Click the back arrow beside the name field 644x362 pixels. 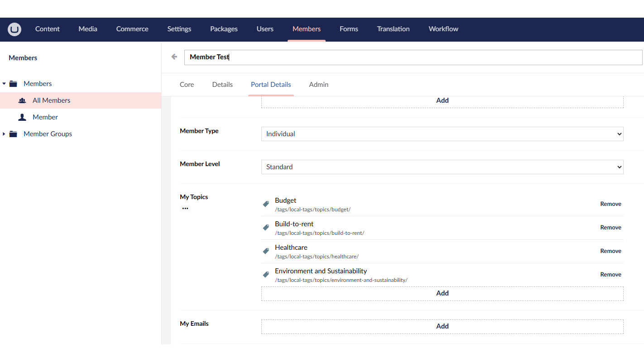pyautogui.click(x=174, y=57)
